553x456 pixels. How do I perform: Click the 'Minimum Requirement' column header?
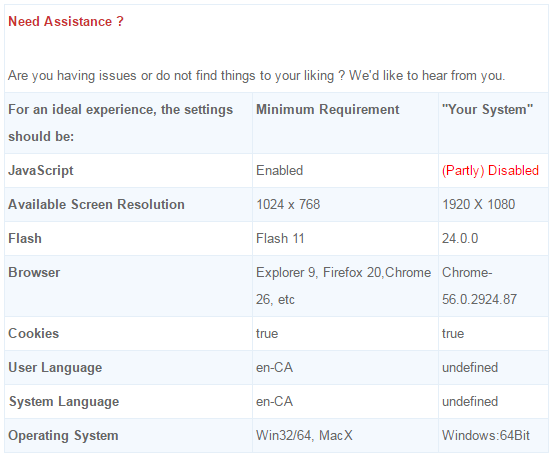click(x=328, y=110)
